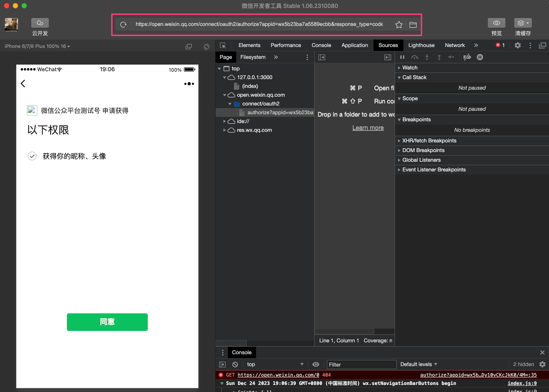Open the Console tab in DevTools
The width and height of the screenshot is (549, 392).
pyautogui.click(x=321, y=45)
